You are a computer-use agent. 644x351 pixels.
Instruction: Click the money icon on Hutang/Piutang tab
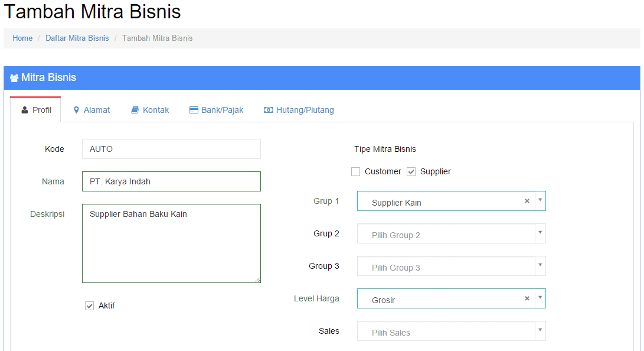(x=268, y=110)
